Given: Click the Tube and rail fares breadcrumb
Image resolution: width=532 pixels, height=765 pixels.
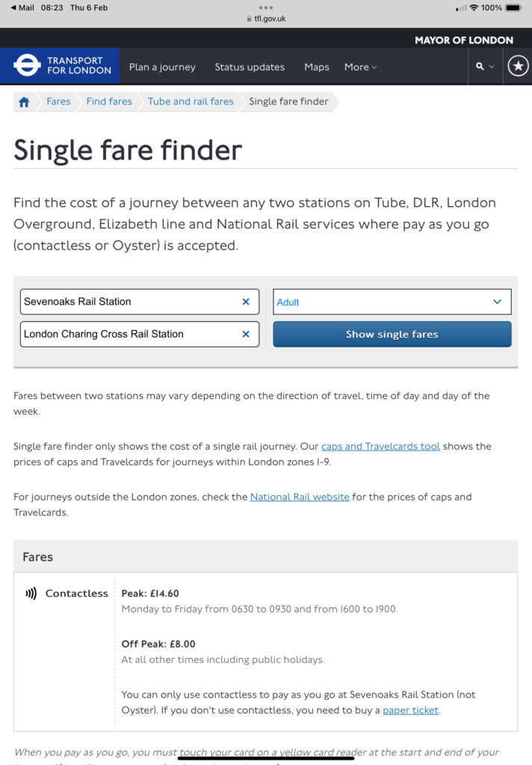Looking at the screenshot, I should (191, 102).
